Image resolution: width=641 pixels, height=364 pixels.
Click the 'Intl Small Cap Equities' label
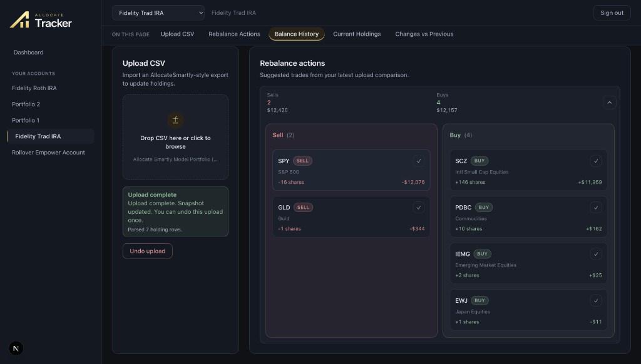pos(482,172)
